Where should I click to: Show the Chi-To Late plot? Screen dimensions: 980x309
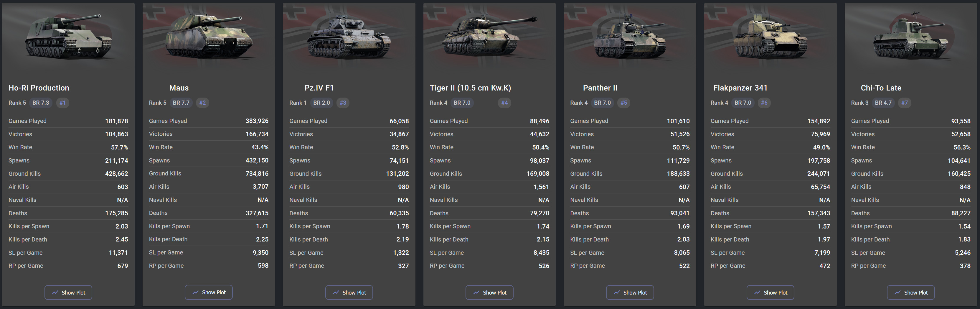pyautogui.click(x=910, y=292)
